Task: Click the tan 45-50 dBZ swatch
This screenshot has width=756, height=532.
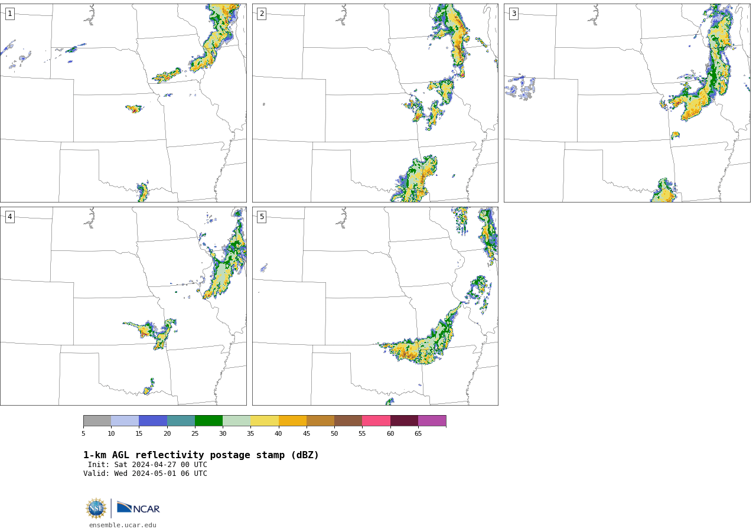Action: coord(321,421)
